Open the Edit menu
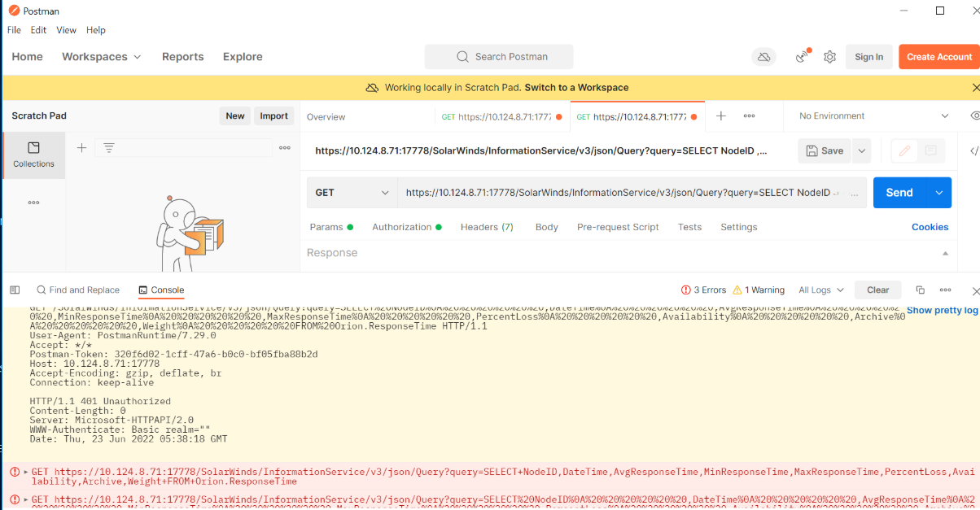The width and height of the screenshot is (980, 510). click(x=38, y=30)
